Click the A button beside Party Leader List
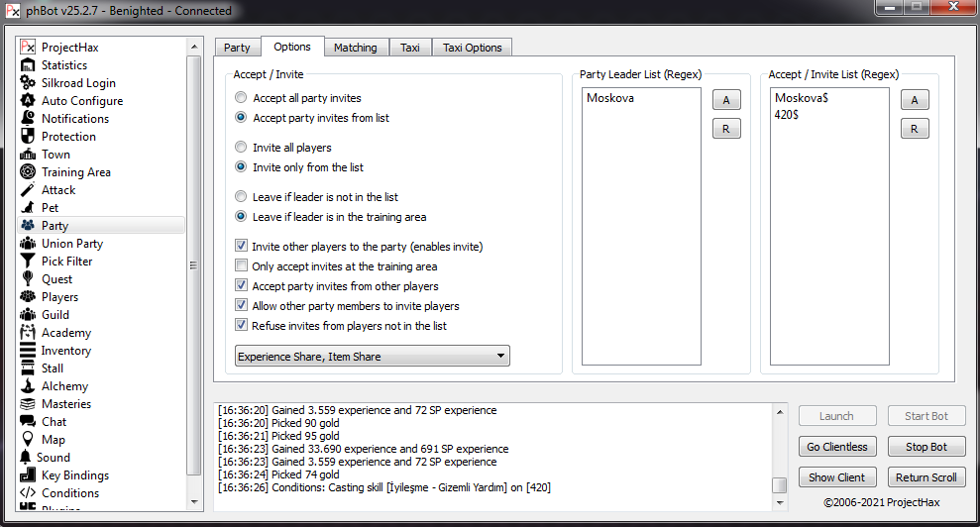The image size is (980, 527). [x=725, y=100]
